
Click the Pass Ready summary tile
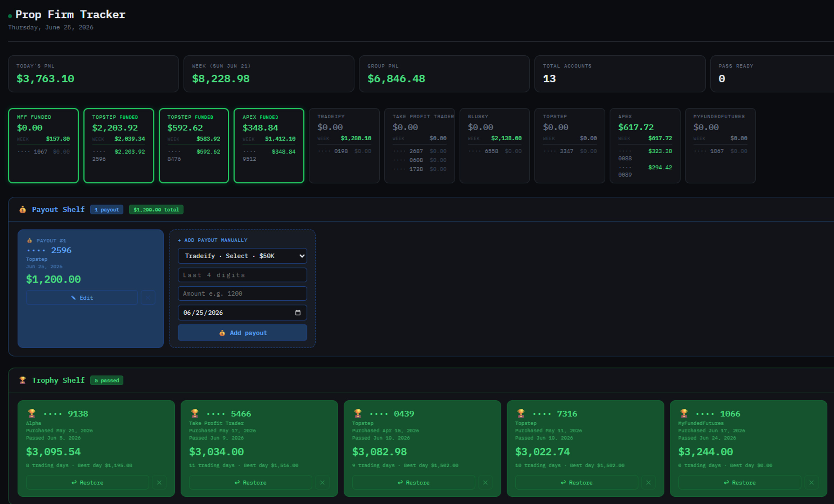tap(772, 74)
